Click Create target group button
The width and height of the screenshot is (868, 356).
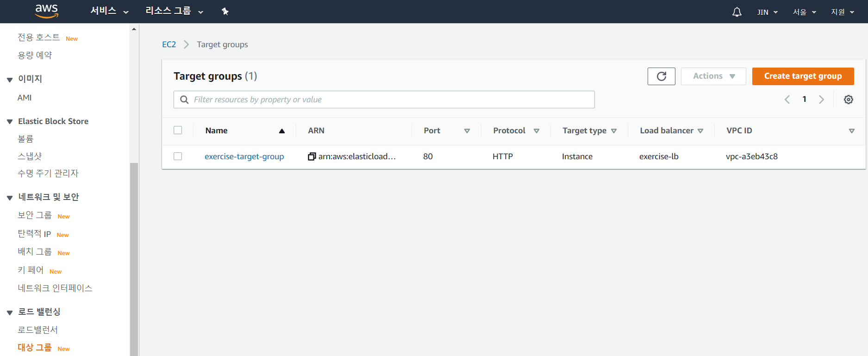point(803,76)
